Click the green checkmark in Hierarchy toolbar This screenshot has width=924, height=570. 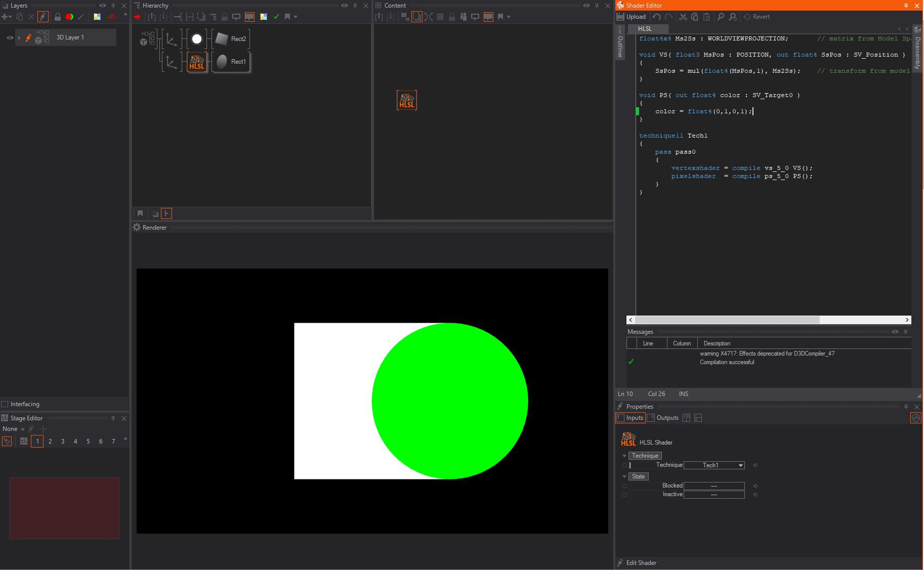[276, 17]
